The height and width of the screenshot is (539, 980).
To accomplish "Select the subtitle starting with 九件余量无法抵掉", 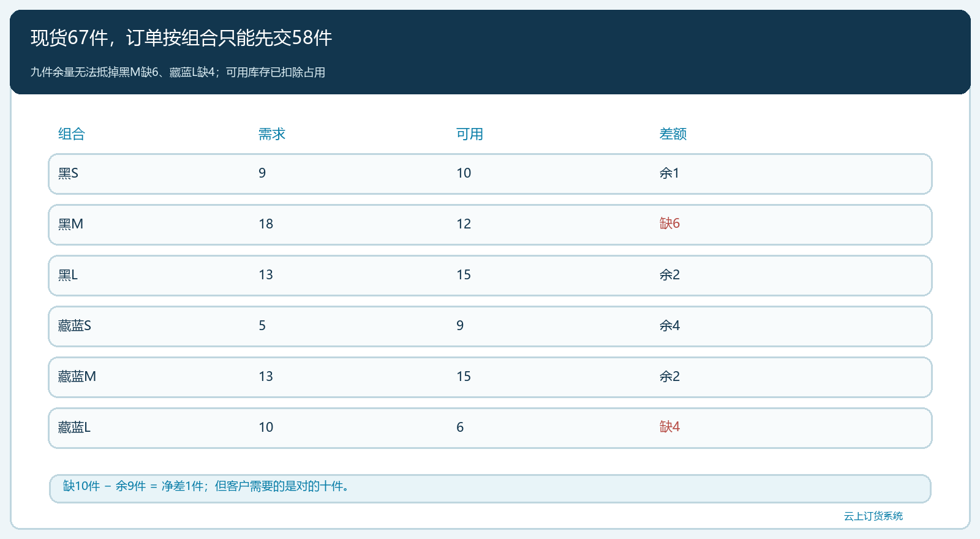I will [x=178, y=72].
